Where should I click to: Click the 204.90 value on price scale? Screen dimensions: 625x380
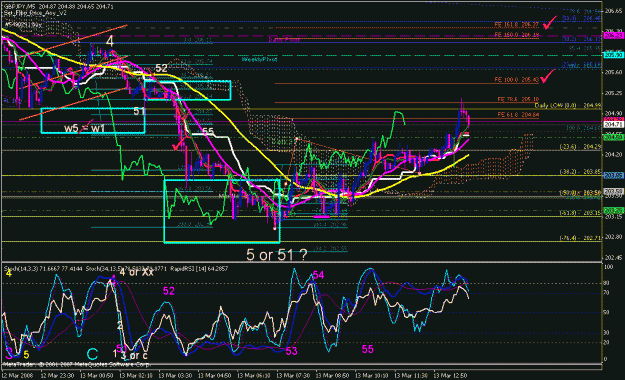click(x=613, y=114)
